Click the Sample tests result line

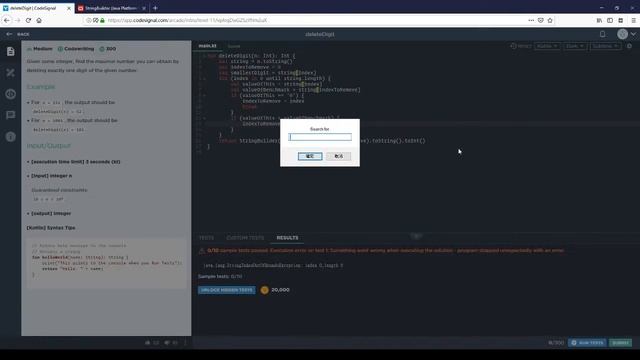coord(220,276)
